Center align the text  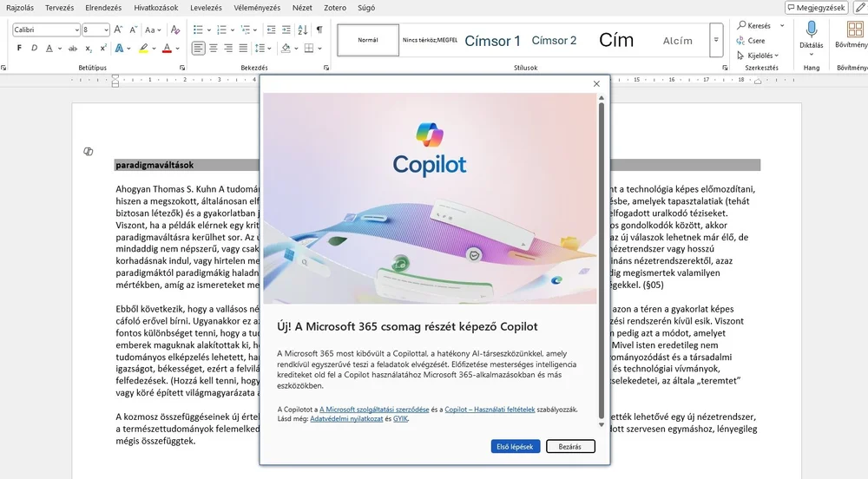tap(214, 48)
